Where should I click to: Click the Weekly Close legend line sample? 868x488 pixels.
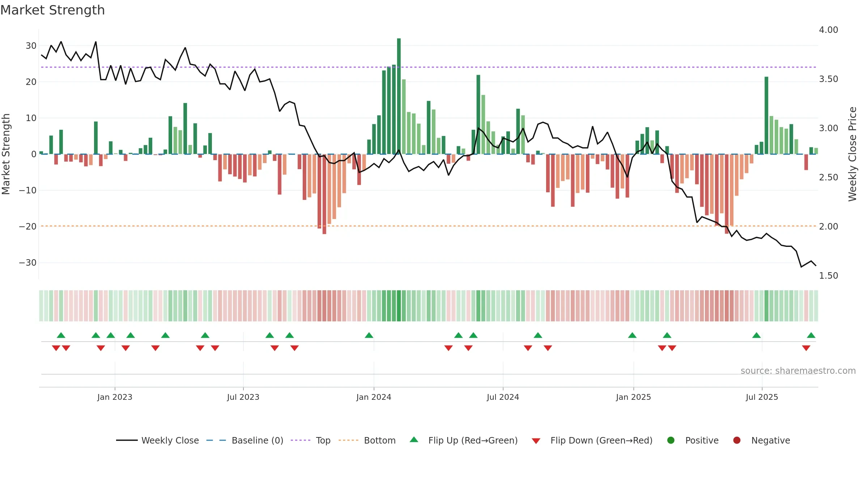pyautogui.click(x=127, y=440)
